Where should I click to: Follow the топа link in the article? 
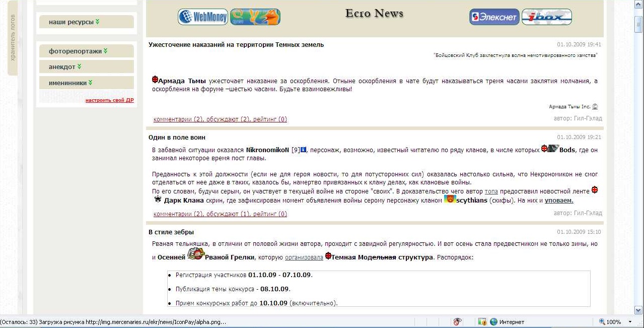[491, 191]
